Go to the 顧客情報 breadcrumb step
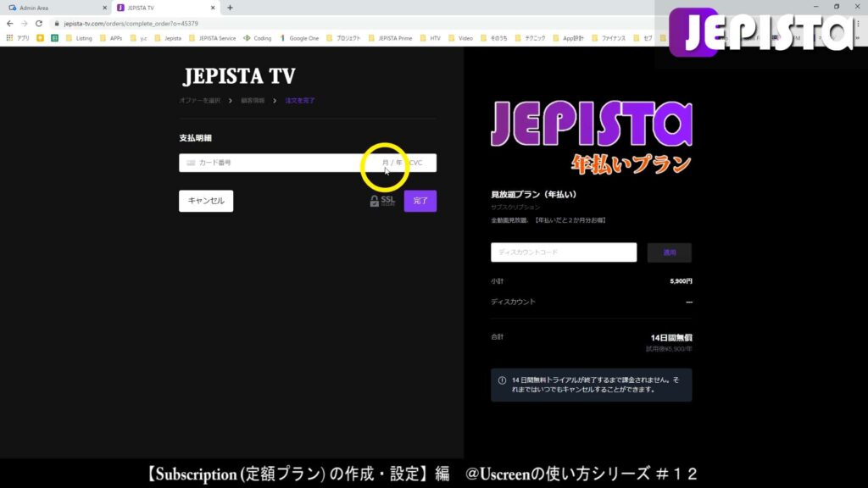 253,101
